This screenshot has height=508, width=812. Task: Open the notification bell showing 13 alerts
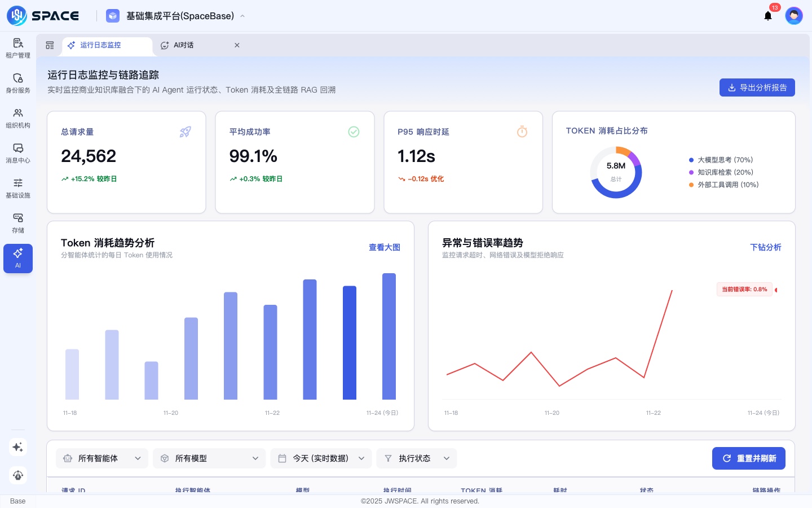pyautogui.click(x=768, y=16)
